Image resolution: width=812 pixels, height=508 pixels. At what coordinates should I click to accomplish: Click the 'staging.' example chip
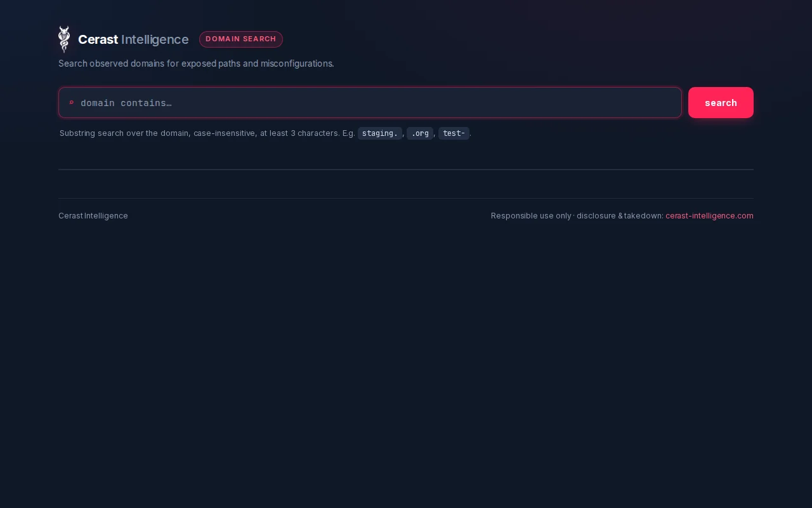tap(380, 133)
